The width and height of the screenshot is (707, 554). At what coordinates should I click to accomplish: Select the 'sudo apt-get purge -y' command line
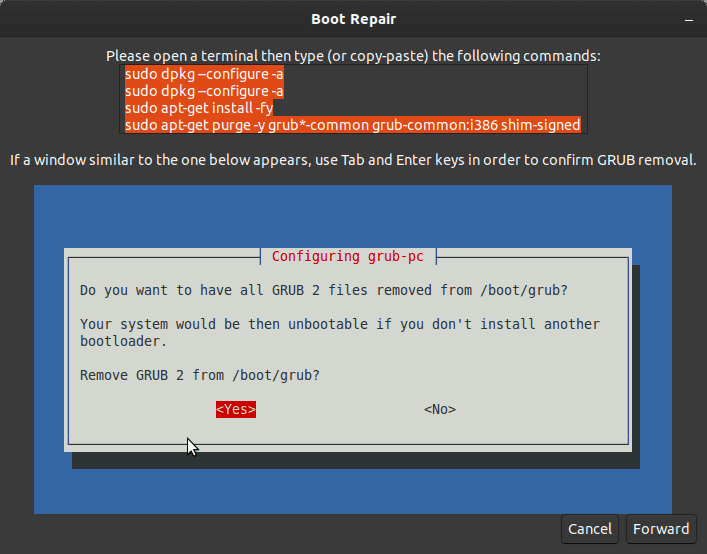pos(353,125)
